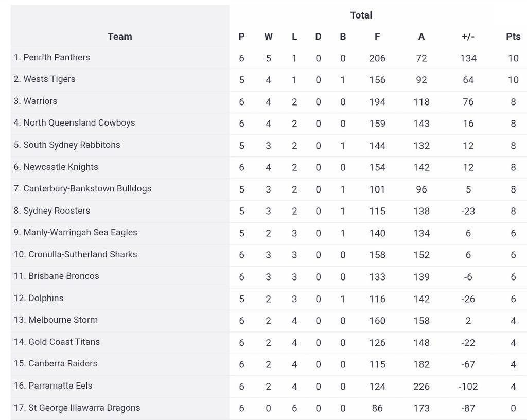Click the Team column header
This screenshot has height=420, width=527.
coord(119,37)
